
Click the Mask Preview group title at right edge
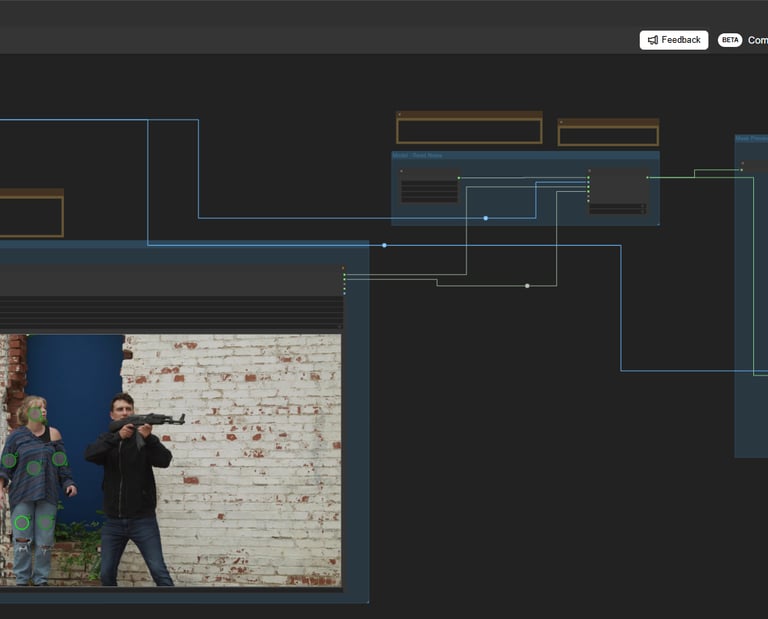click(752, 139)
